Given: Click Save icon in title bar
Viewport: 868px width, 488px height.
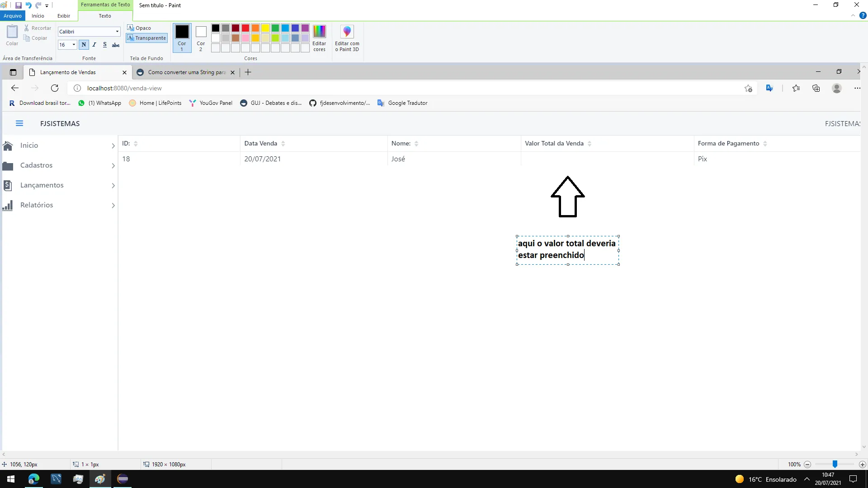Looking at the screenshot, I should (19, 5).
